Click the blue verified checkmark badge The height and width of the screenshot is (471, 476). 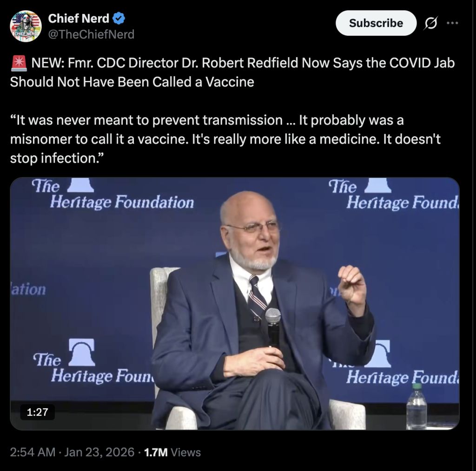pyautogui.click(x=119, y=19)
